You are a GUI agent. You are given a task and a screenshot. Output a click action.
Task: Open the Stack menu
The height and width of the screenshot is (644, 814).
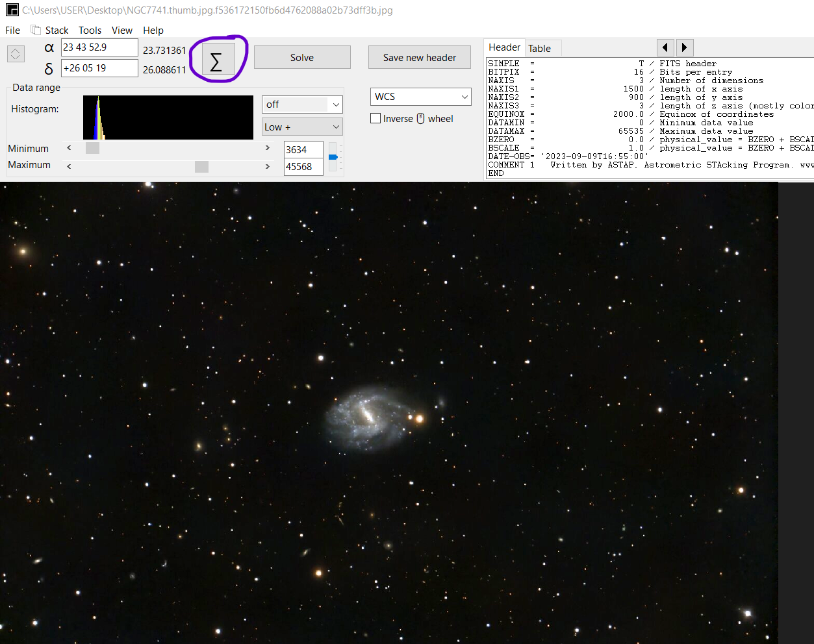[57, 31]
